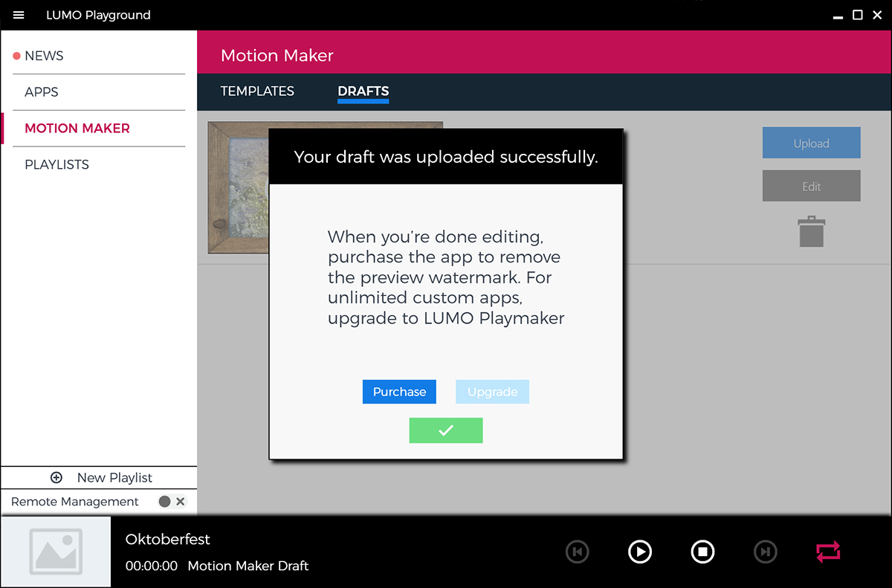This screenshot has width=892, height=588.
Task: Click the New Playlist plus icon
Action: pyautogui.click(x=56, y=478)
